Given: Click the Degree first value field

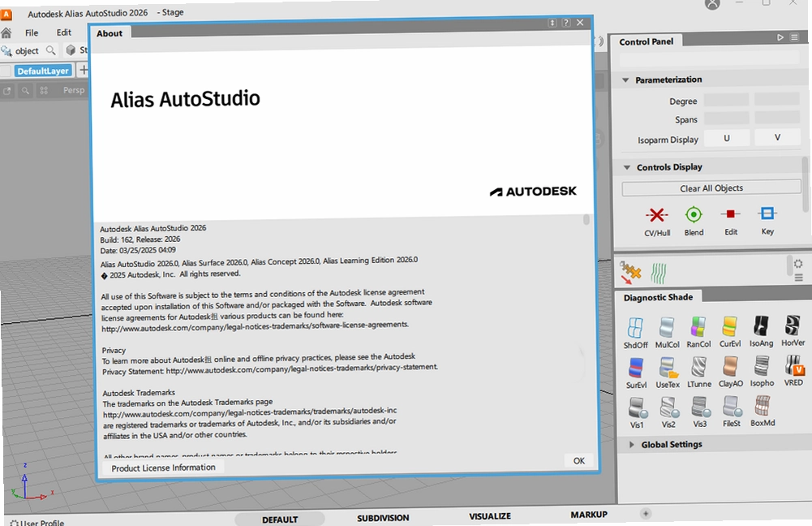Looking at the screenshot, I should point(727,100).
